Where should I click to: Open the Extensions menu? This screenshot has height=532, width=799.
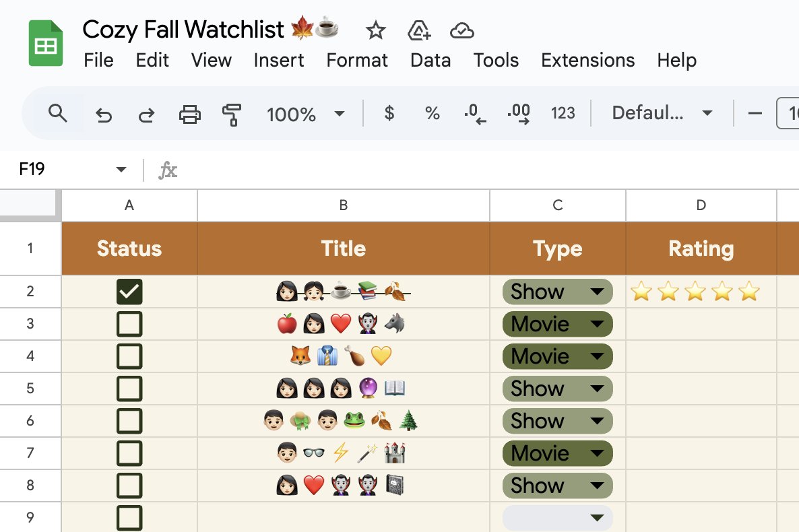pyautogui.click(x=587, y=60)
